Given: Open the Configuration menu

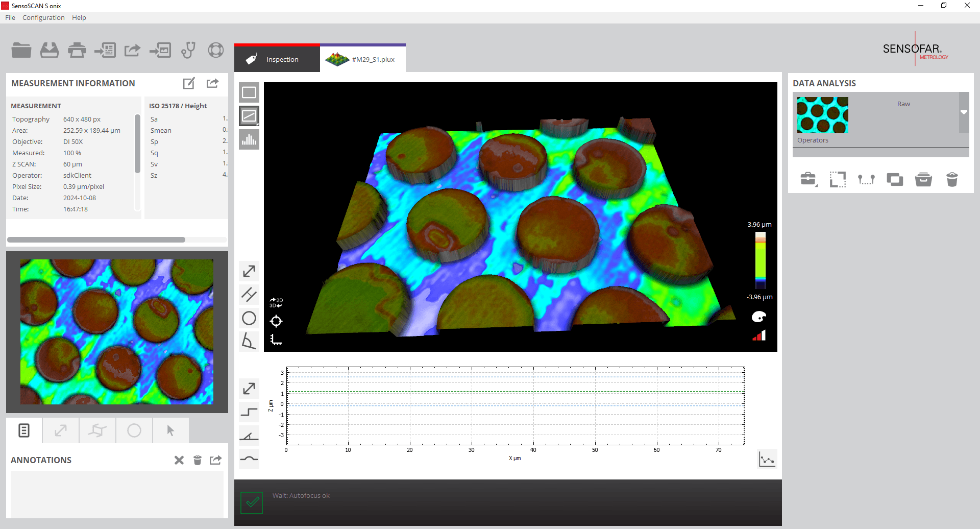Looking at the screenshot, I should coord(43,17).
